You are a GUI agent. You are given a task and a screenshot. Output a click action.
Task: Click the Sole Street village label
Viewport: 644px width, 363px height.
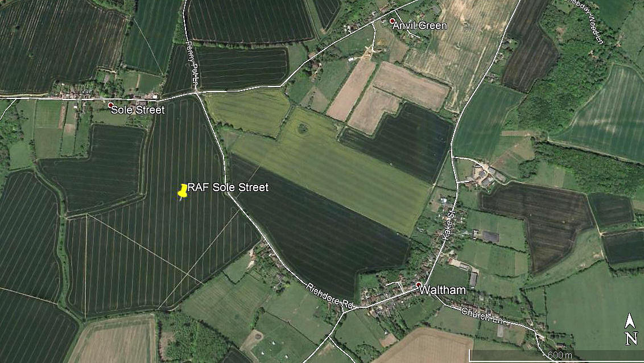point(138,110)
